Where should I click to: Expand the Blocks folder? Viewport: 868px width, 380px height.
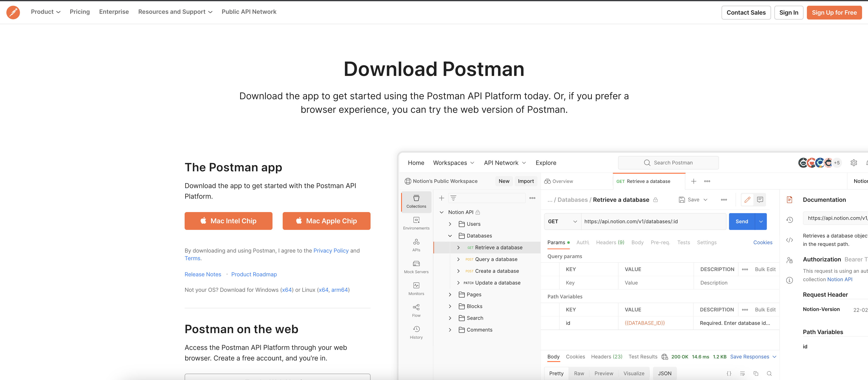coord(450,307)
